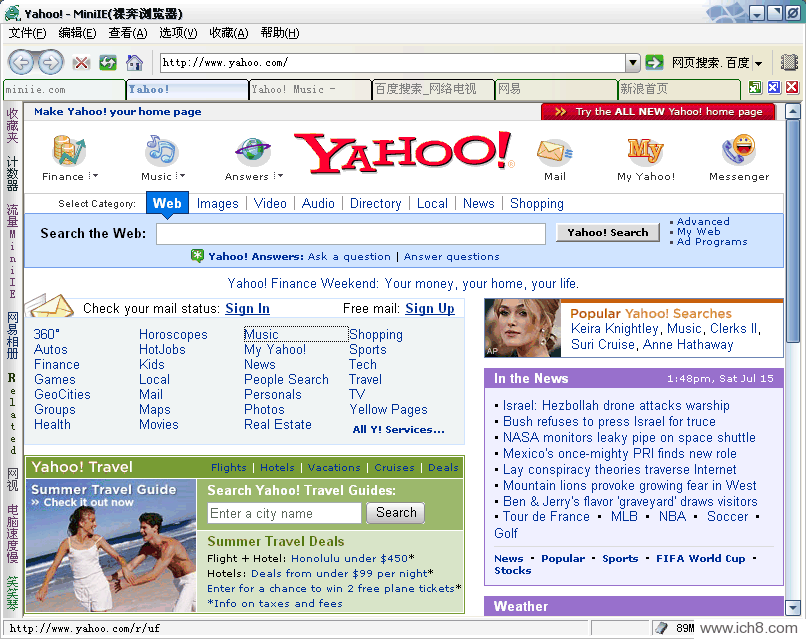Viewport: 806px width, 639px height.
Task: Open the 文件(F) menu
Action: (27, 33)
